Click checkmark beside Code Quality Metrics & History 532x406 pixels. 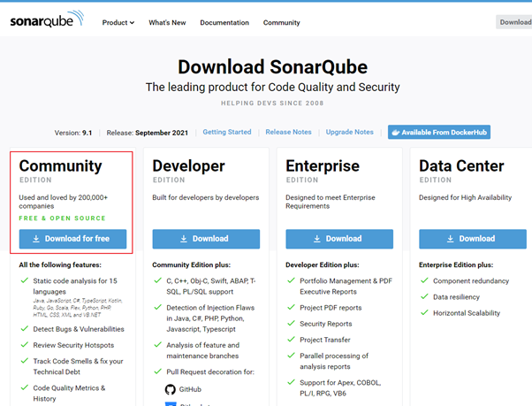pos(25,387)
